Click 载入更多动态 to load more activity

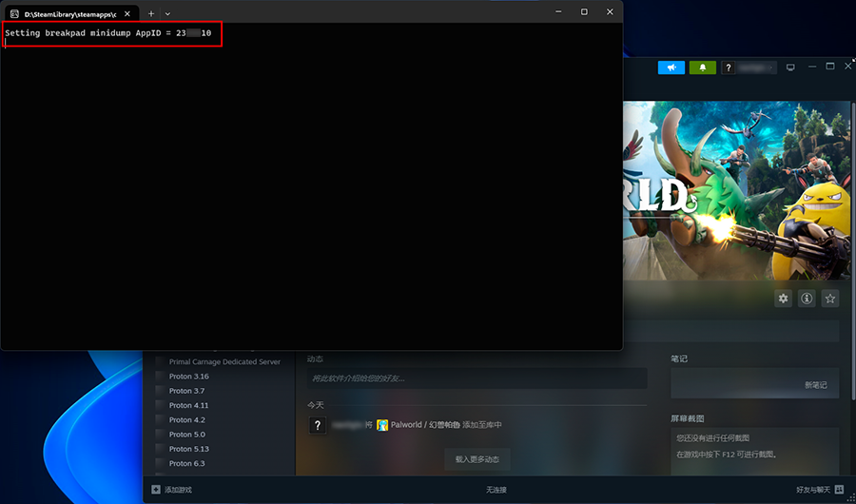[x=477, y=459]
